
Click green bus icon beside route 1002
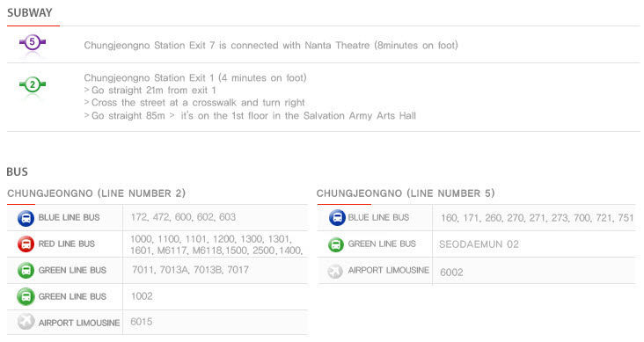click(26, 297)
